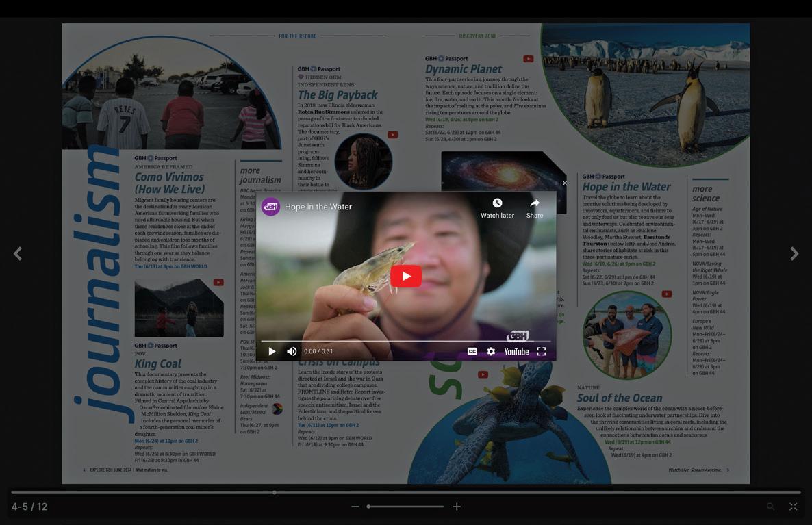Click the Big Payback woman portrait
812x525 pixels.
point(363,162)
